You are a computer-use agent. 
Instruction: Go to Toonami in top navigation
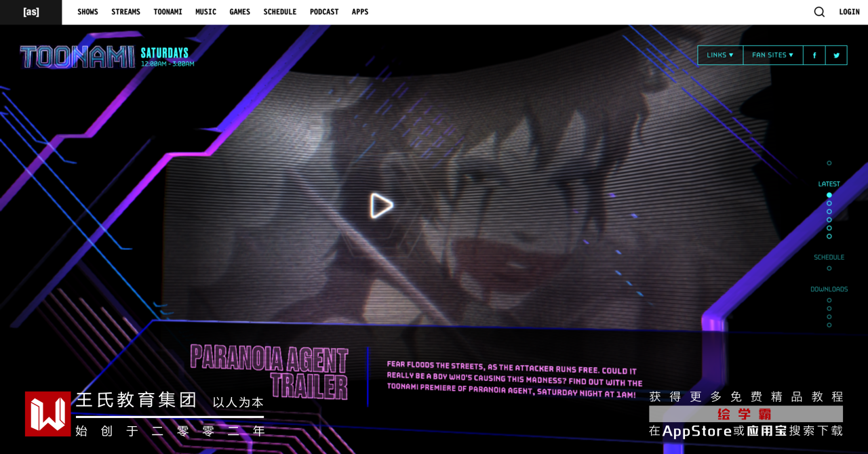click(167, 12)
